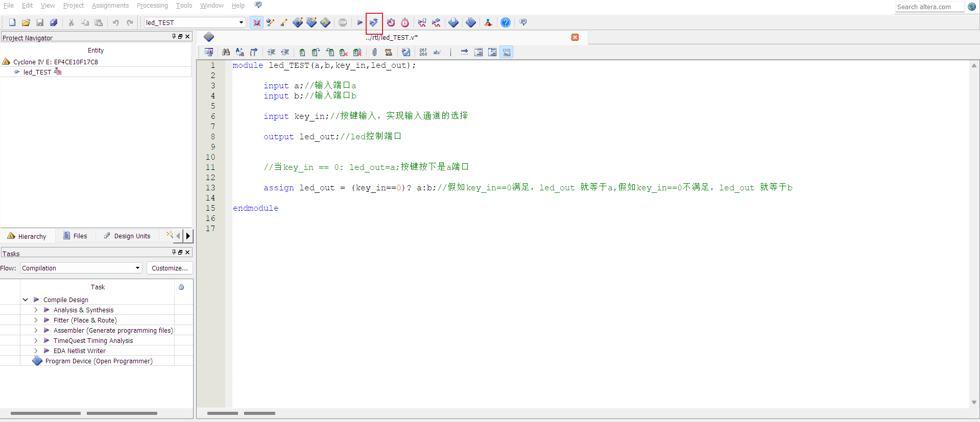980x422 pixels.
Task: Toggle pin on Tasks panel
Action: pos(174,252)
